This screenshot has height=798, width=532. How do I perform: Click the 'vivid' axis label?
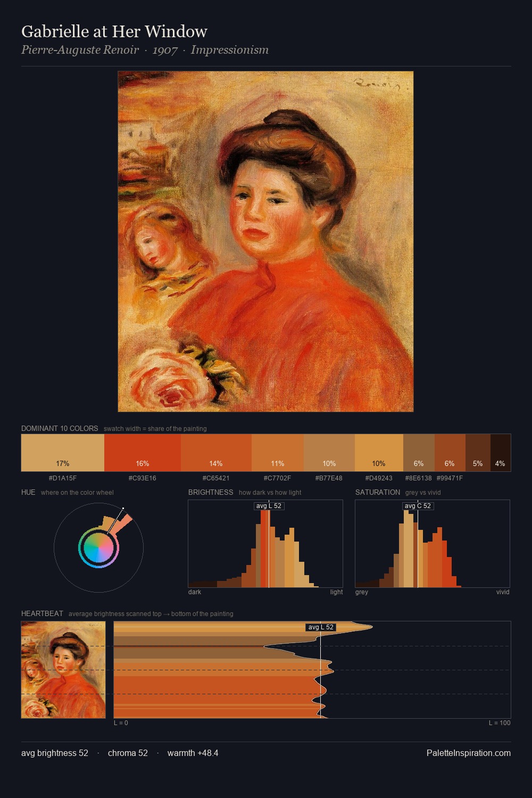coord(503,592)
